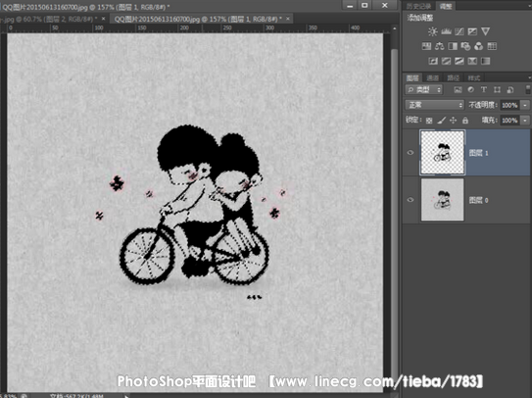Add a Black & White adjustment
The image size is (532, 398).
click(453, 46)
